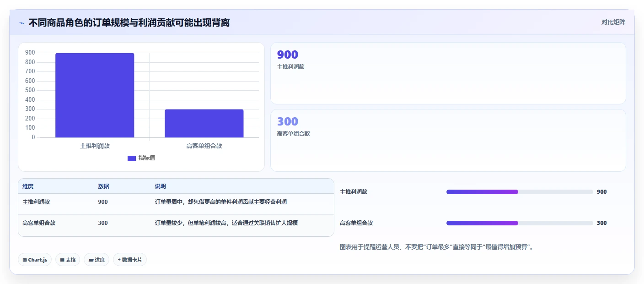Click the 300 progress value
The width and height of the screenshot is (644, 284).
pos(602,223)
